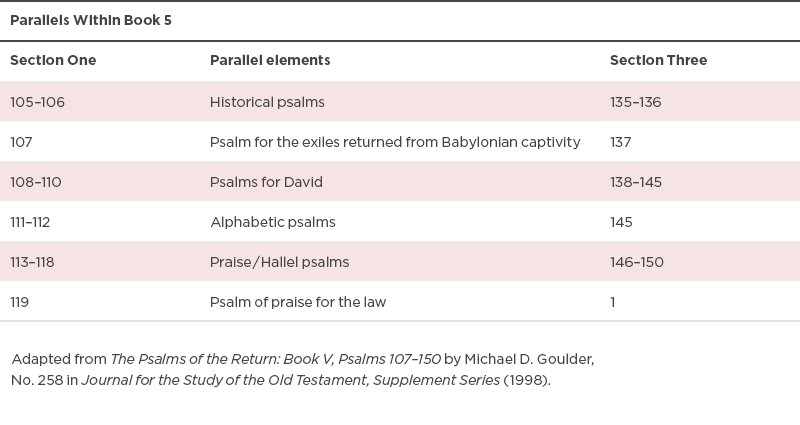Click the 'Praise/Hallel psalms' cell

pyautogui.click(x=280, y=262)
